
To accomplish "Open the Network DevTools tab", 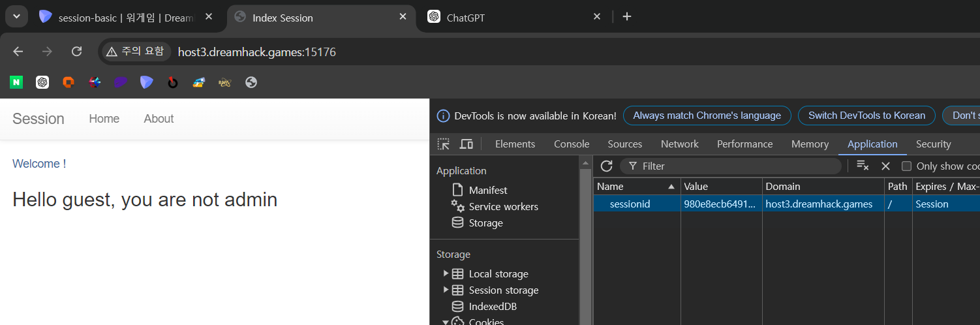I will pos(680,144).
